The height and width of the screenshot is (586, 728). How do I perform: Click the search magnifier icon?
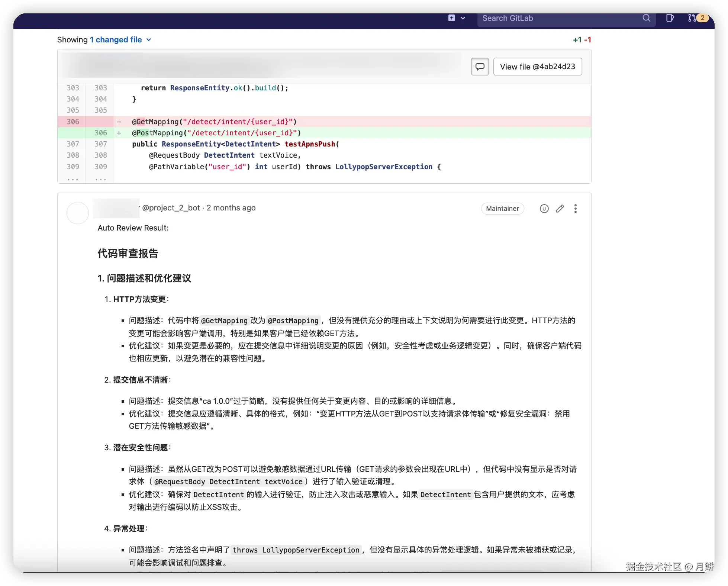tap(646, 18)
